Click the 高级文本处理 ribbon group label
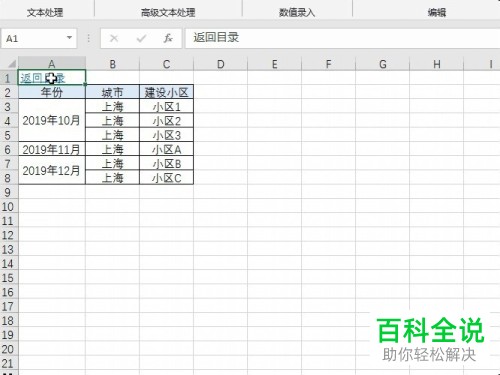 [x=168, y=13]
